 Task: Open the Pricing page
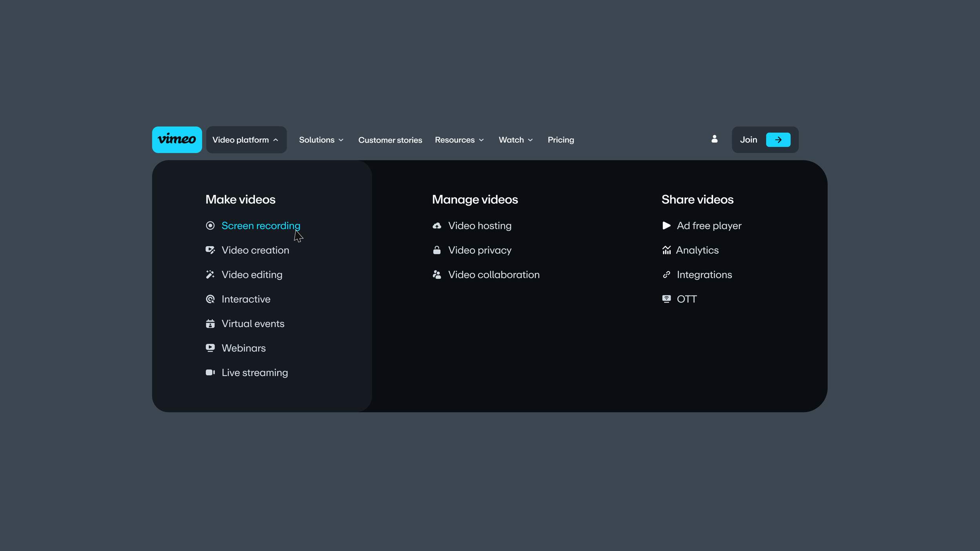[561, 140]
